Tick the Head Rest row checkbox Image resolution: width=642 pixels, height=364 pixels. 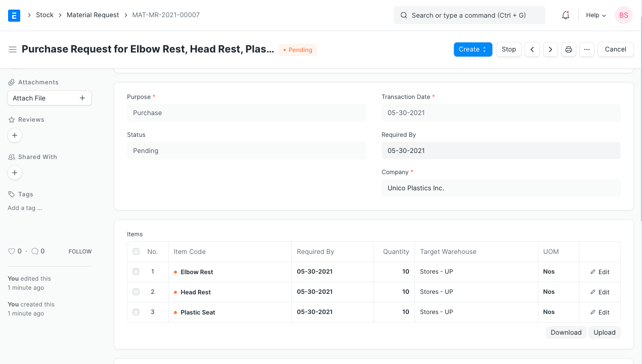(136, 292)
